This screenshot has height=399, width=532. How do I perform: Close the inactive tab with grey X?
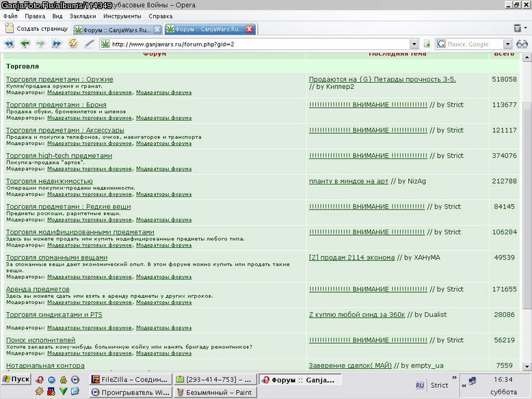[157, 29]
